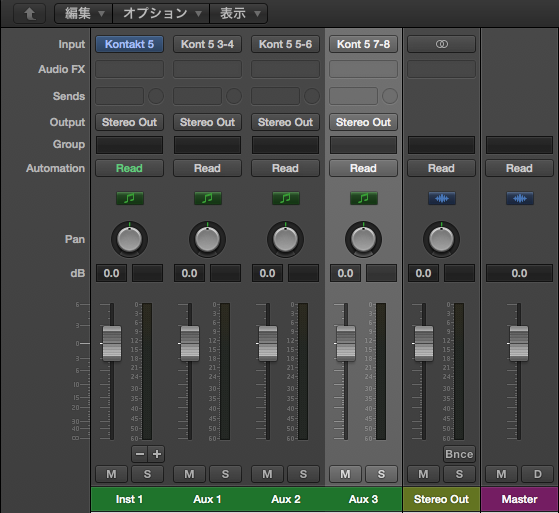Click the blue waveform icon on Stereo Out
Image resolution: width=559 pixels, height=513 pixels.
(x=442, y=198)
